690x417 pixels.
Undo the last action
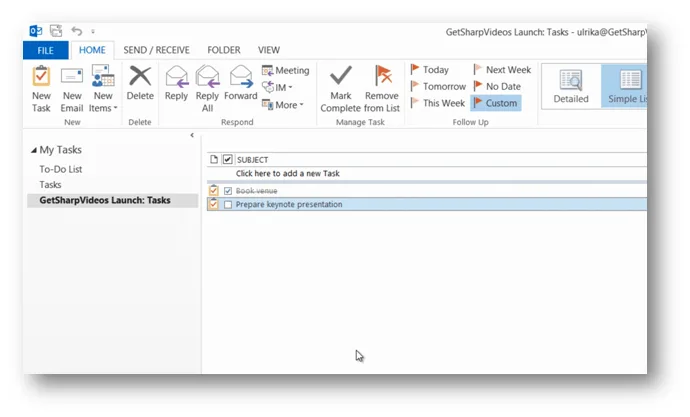77,31
